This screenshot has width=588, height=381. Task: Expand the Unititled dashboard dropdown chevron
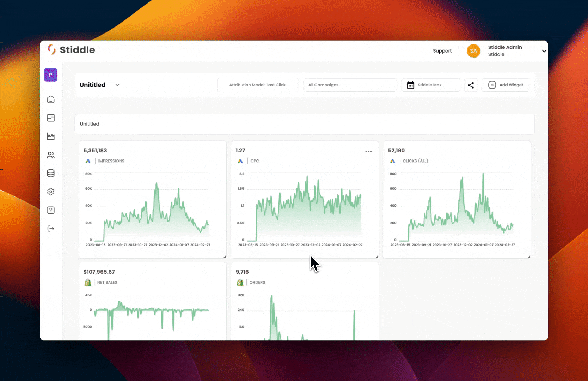click(x=117, y=85)
